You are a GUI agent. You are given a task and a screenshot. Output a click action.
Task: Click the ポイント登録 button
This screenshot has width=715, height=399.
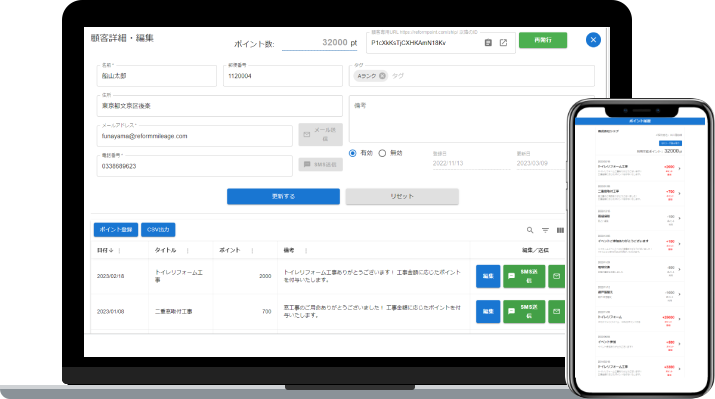[x=116, y=230]
